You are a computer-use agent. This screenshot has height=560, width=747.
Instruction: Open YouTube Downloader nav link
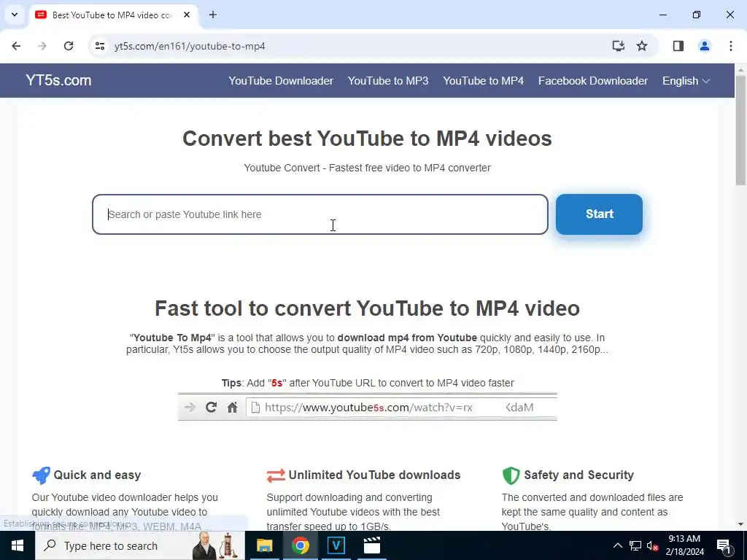(281, 81)
